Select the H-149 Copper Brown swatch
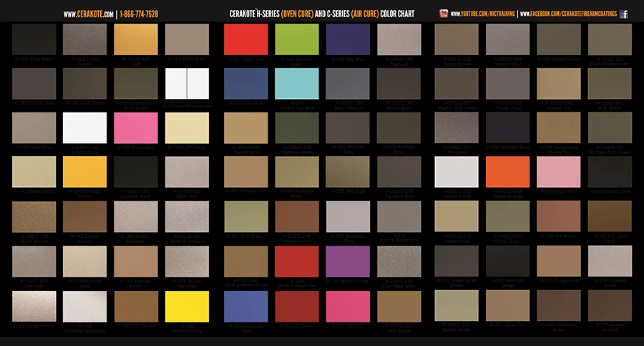The image size is (644, 346). pyautogui.click(x=84, y=217)
